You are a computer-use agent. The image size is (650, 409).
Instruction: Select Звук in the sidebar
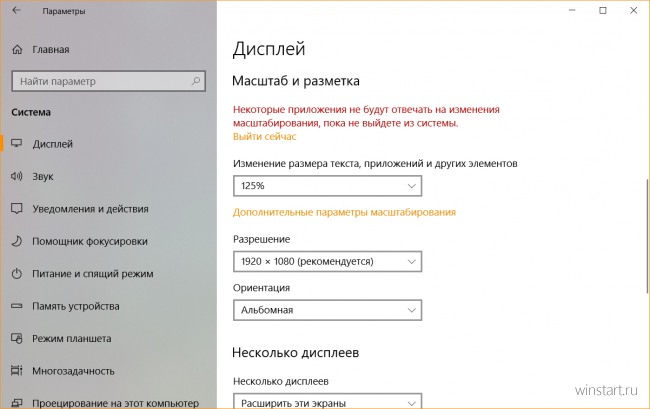tap(43, 177)
